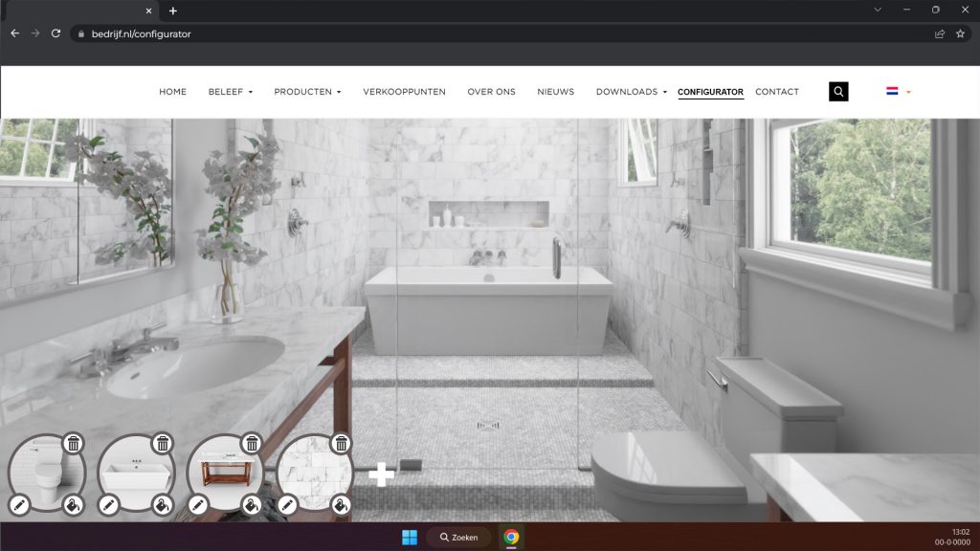Go to the HOME page
Viewport: 980px width, 551px height.
pos(172,91)
